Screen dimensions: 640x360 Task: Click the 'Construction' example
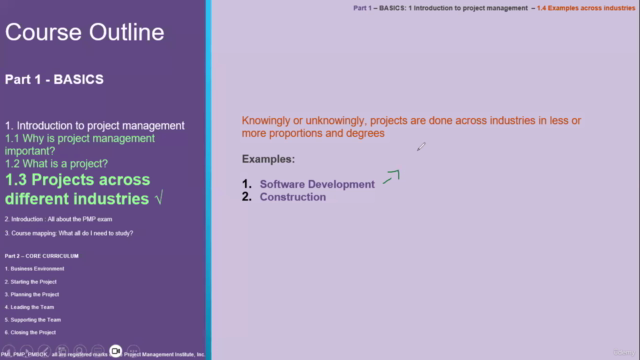click(293, 197)
